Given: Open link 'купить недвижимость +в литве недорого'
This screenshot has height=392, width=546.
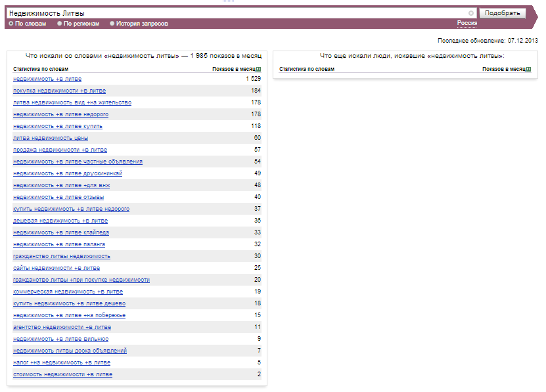Looking at the screenshot, I should [72, 209].
